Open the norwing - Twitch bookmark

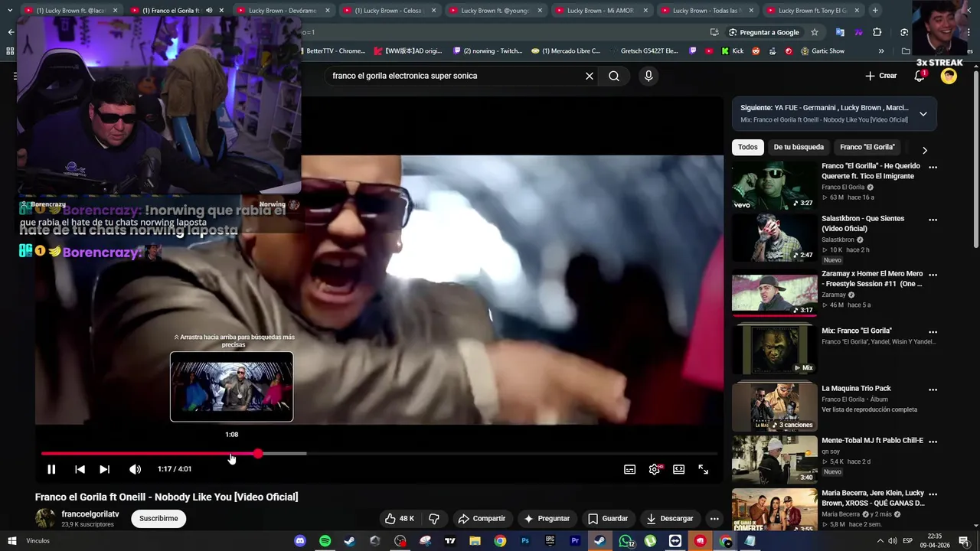488,51
